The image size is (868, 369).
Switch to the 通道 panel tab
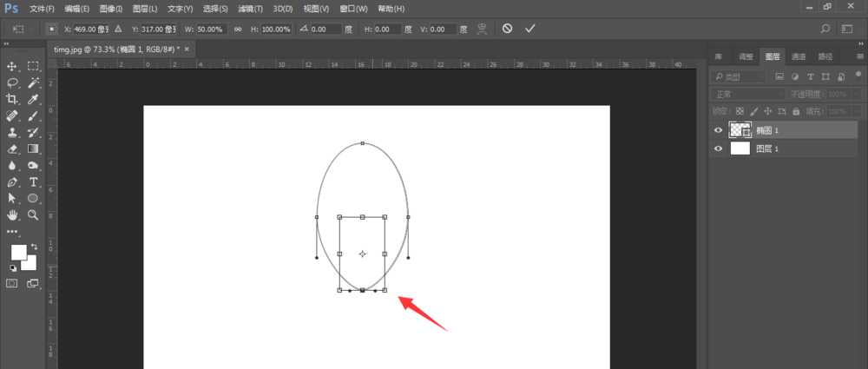click(x=799, y=56)
